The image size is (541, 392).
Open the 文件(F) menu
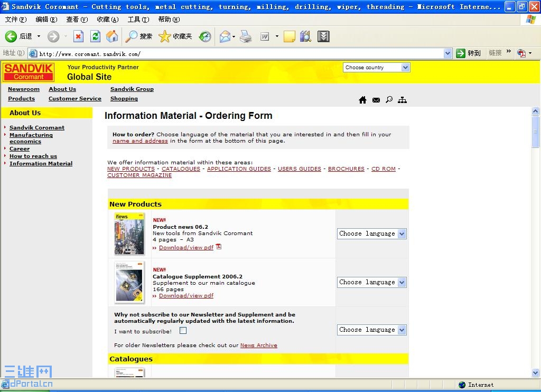point(16,20)
